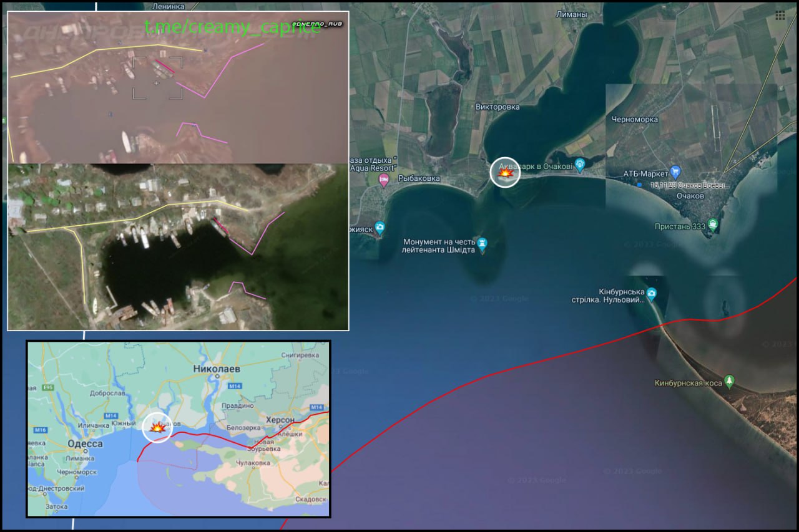Click the explosion icon on the inset overview map

click(157, 428)
